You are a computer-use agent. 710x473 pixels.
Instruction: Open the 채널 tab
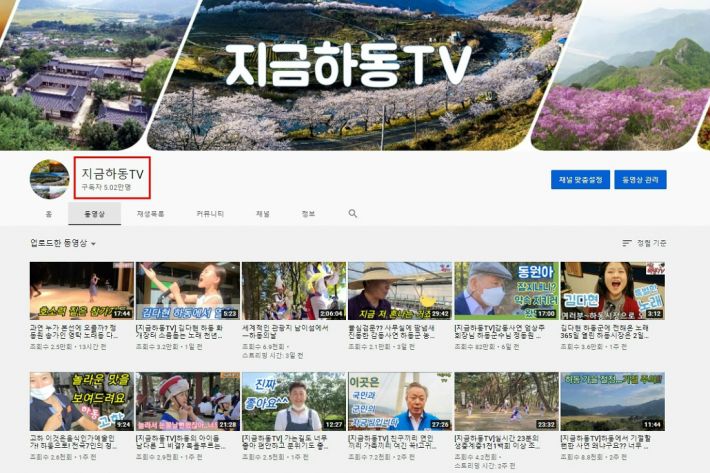tap(263, 214)
